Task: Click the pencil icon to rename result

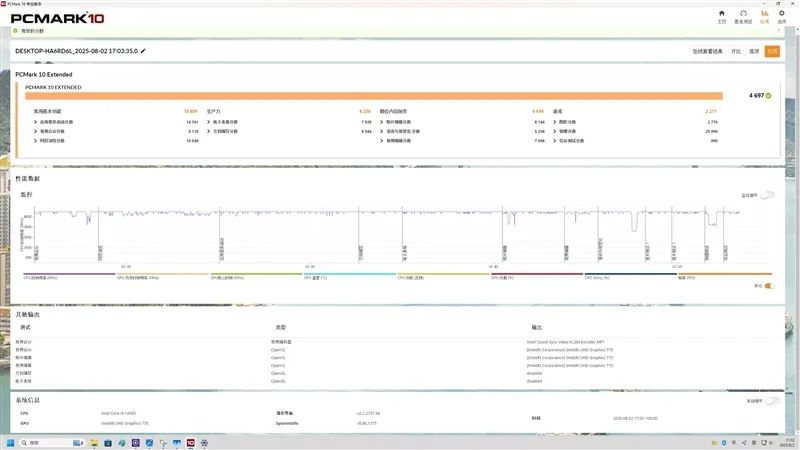Action: tap(143, 50)
